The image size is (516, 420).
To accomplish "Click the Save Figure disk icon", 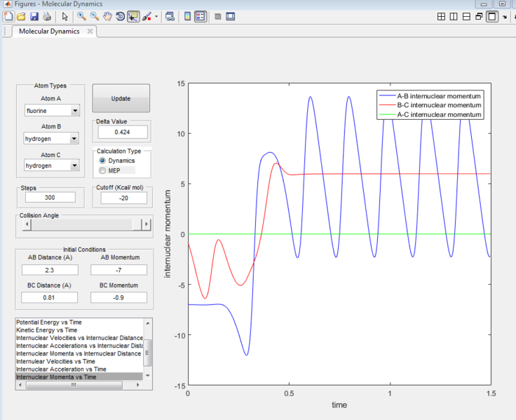I will click(34, 16).
